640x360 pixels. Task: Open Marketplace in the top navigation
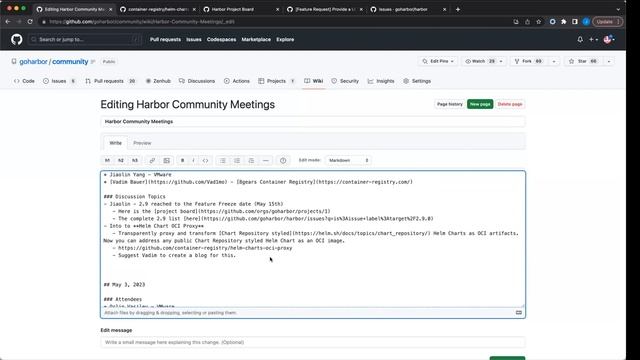256,40
